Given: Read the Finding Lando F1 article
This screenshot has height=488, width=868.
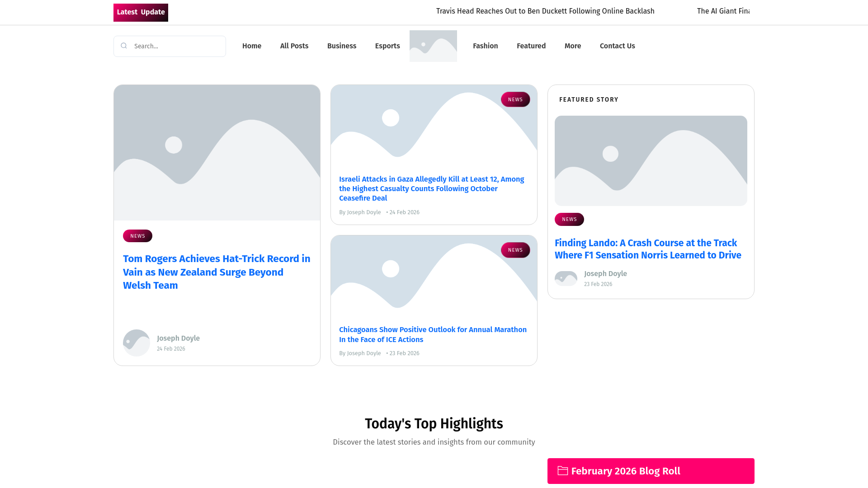Looking at the screenshot, I should 647,249.
